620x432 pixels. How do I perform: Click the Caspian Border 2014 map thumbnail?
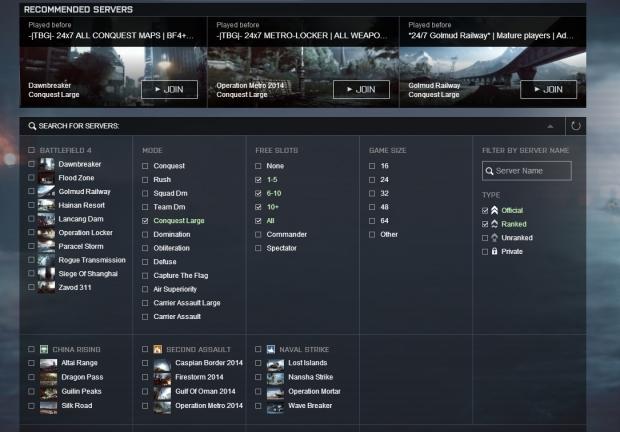tap(162, 363)
